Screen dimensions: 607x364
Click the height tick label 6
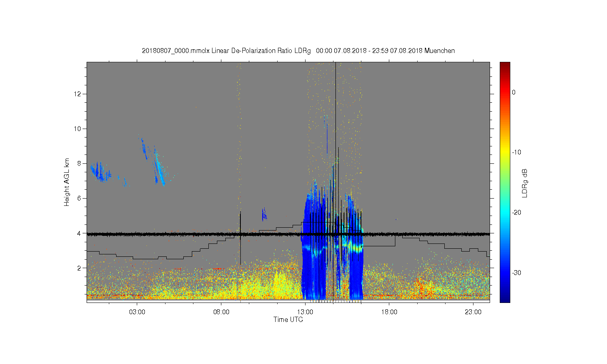pyautogui.click(x=80, y=198)
